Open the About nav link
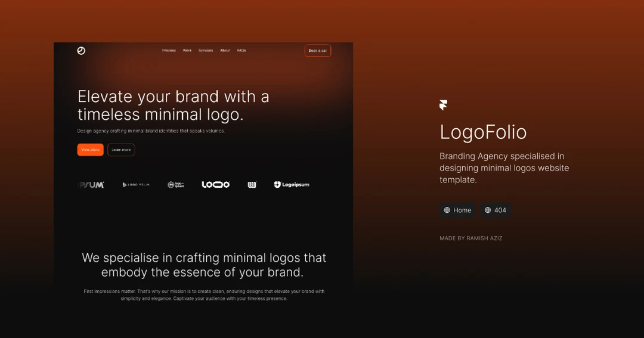Viewport: 644px width, 338px height. pyautogui.click(x=225, y=51)
